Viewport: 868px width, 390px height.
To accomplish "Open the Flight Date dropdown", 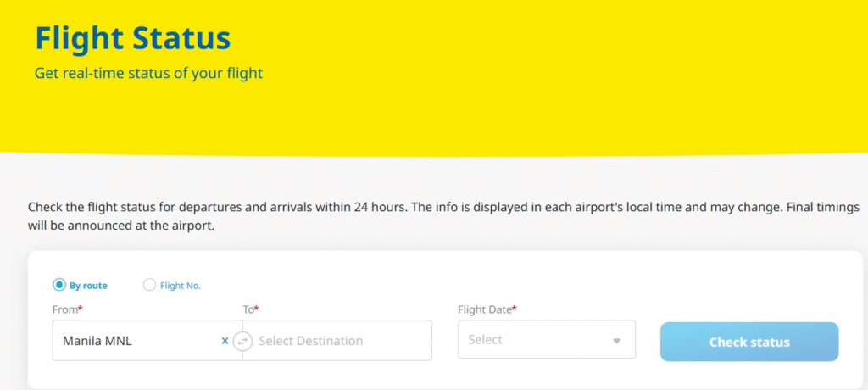I will pos(546,340).
